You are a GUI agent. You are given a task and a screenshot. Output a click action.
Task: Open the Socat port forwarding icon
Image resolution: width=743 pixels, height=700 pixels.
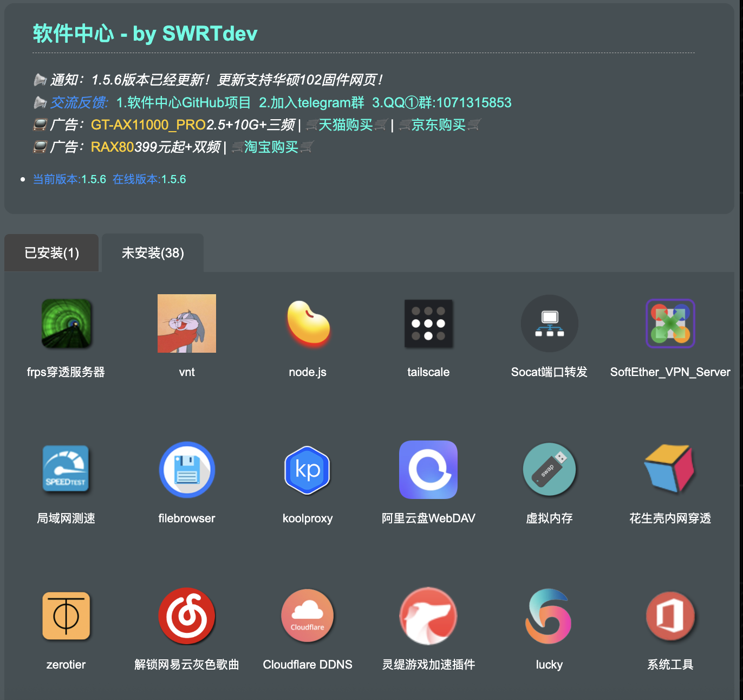coord(550,323)
